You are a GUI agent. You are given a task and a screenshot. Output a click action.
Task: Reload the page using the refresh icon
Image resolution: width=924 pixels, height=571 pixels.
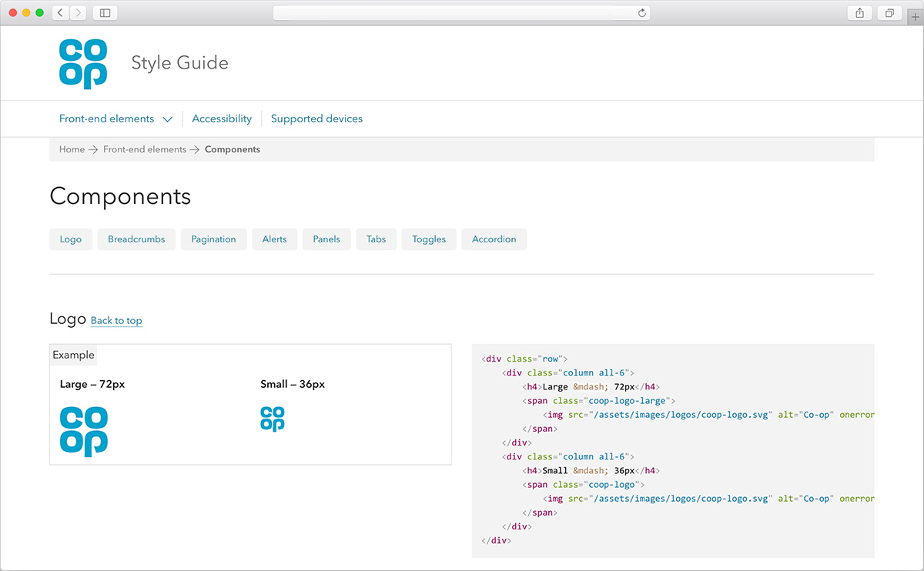(641, 13)
